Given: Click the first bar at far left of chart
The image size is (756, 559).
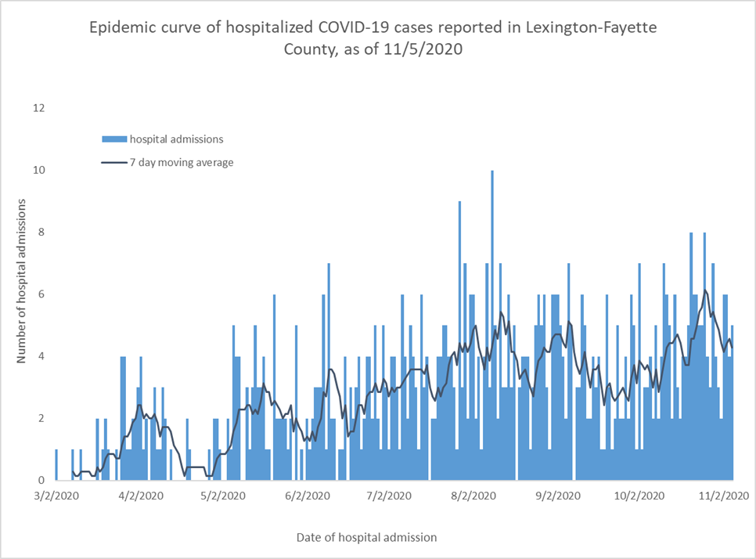Looking at the screenshot, I should point(56,465).
